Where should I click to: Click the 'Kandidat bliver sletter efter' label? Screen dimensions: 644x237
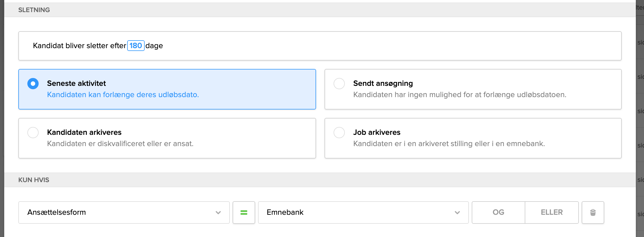coord(79,46)
